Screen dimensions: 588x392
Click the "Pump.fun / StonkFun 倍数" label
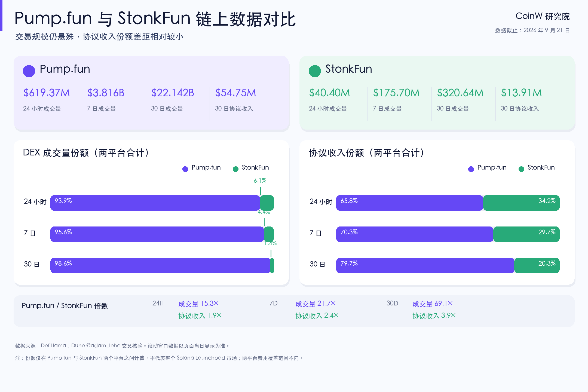65,306
